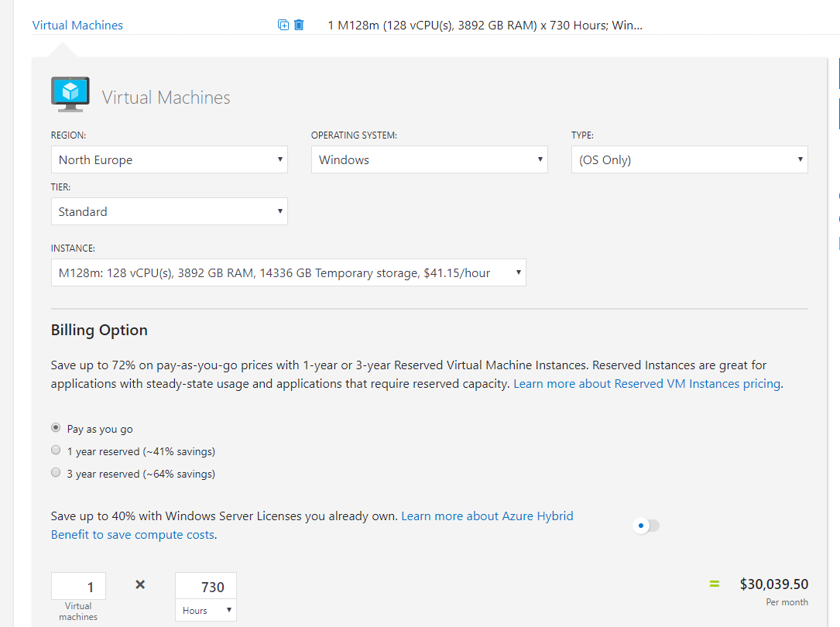Select Pay as you go billing option
This screenshot has width=840, height=627.
tap(56, 428)
